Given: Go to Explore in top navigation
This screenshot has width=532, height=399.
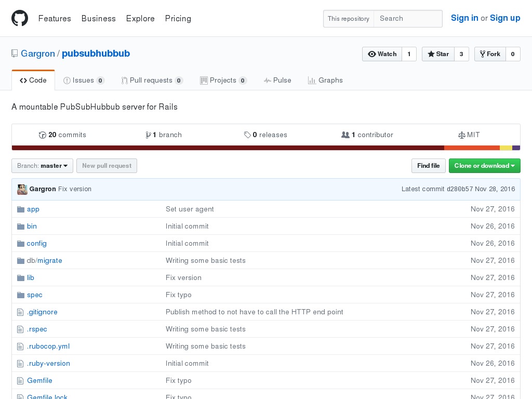Looking at the screenshot, I should 140,19.
